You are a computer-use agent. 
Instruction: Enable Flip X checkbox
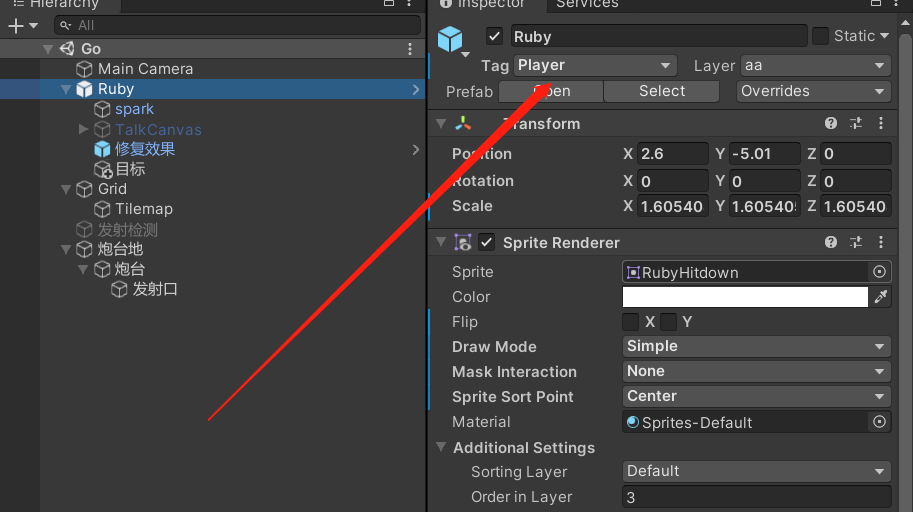pyautogui.click(x=631, y=322)
